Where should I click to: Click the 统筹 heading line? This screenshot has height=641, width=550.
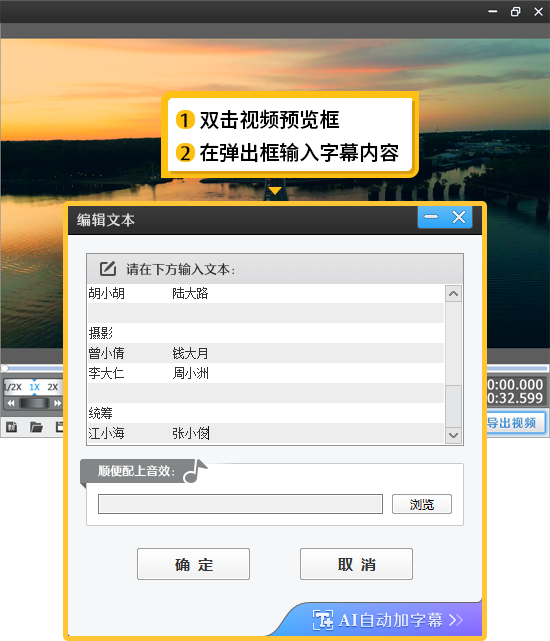pyautogui.click(x=266, y=413)
